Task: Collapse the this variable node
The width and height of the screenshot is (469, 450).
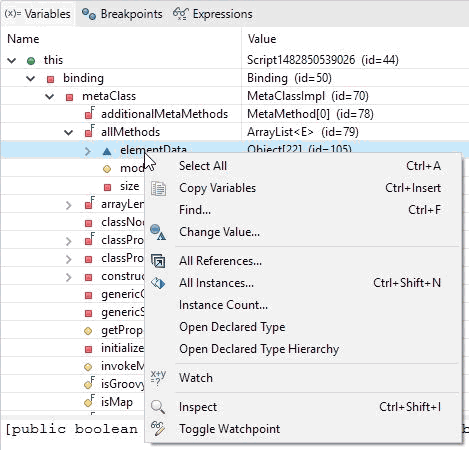Action: pos(12,61)
